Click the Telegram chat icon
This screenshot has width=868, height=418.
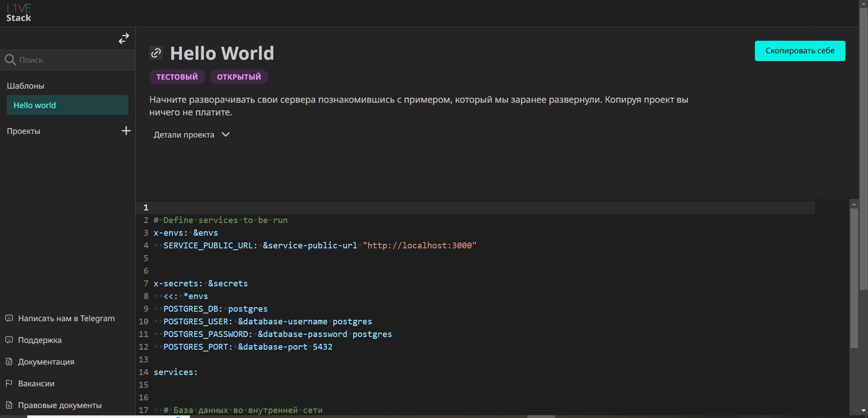pos(9,318)
